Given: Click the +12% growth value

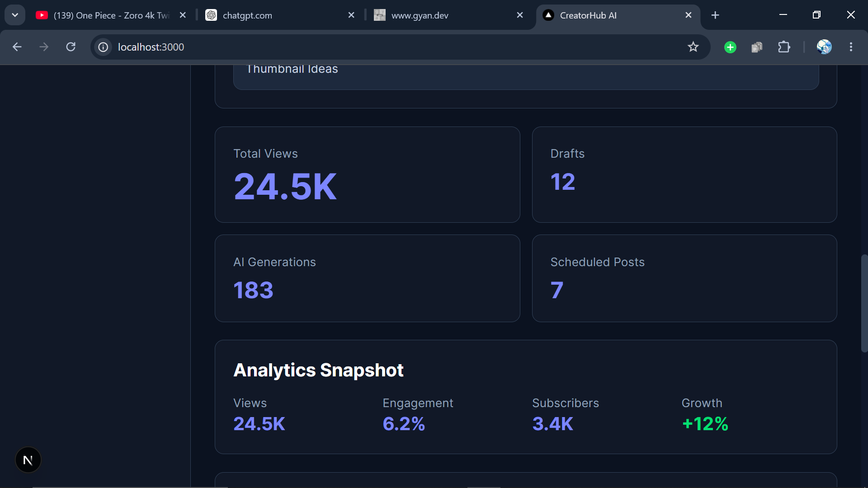Looking at the screenshot, I should click(705, 424).
